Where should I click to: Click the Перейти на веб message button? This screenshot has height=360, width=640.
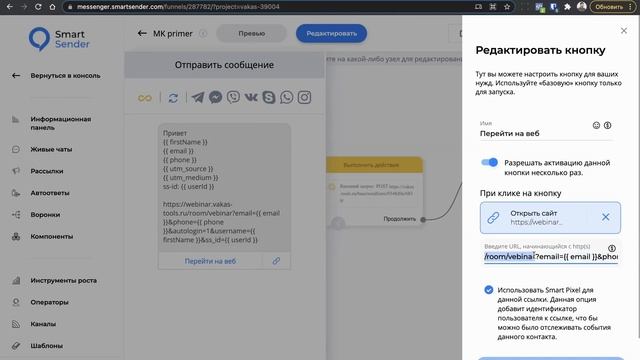210,261
